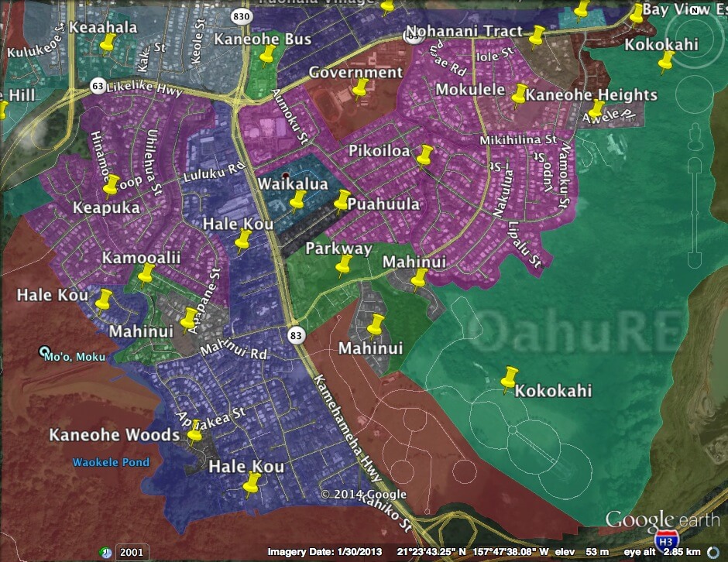Click the Puahuula yellow pushpin
Screen dimensions: 728x562
[342, 203]
